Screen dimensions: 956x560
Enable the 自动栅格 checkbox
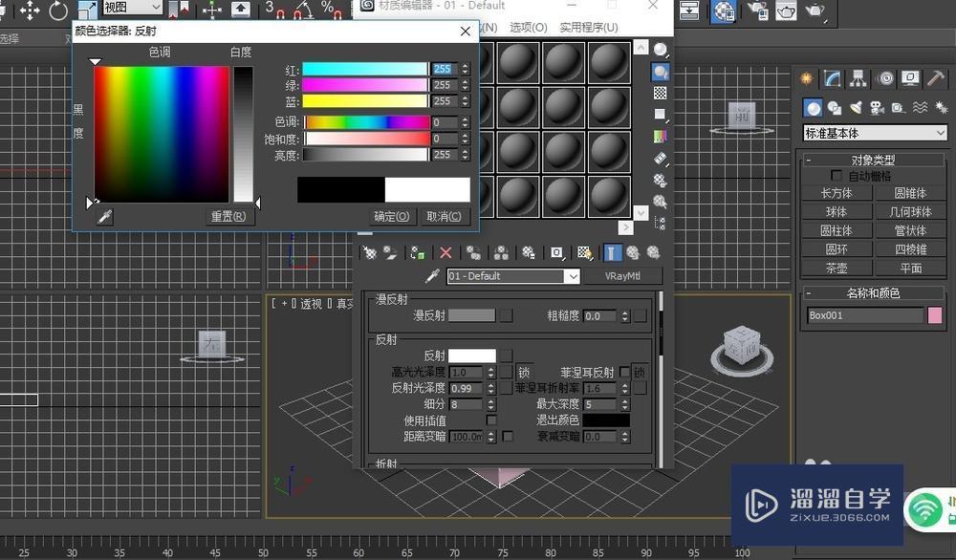(837, 175)
